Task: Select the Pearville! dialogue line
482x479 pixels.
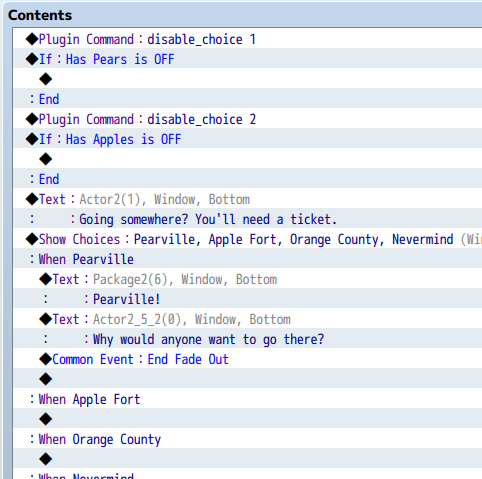Action: 248,299
